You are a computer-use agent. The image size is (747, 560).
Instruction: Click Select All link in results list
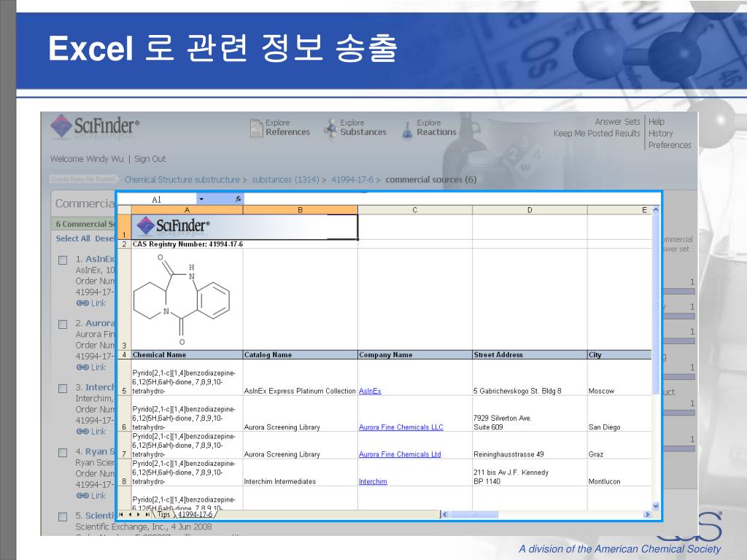73,238
